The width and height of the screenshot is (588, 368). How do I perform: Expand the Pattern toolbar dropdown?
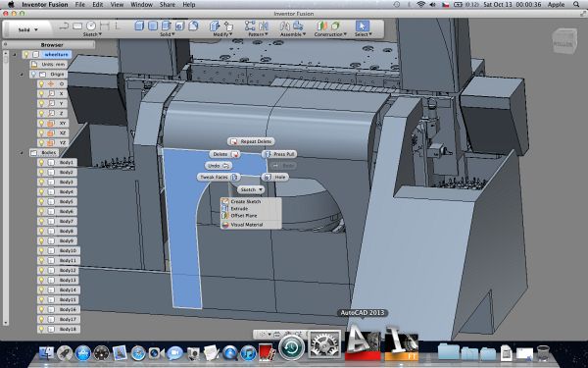[258, 34]
